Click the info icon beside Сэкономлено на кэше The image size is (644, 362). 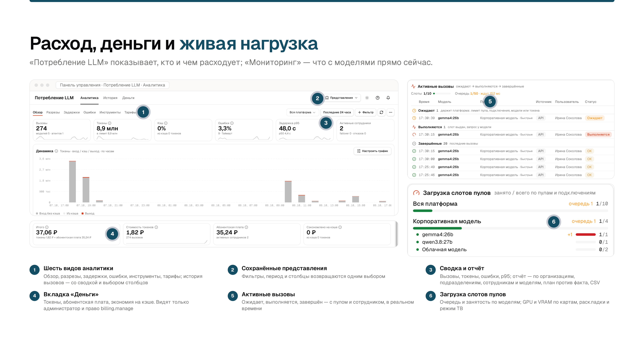(340, 227)
